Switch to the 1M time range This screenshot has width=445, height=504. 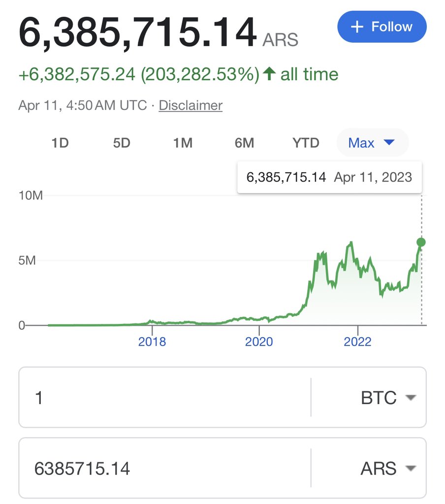click(183, 143)
